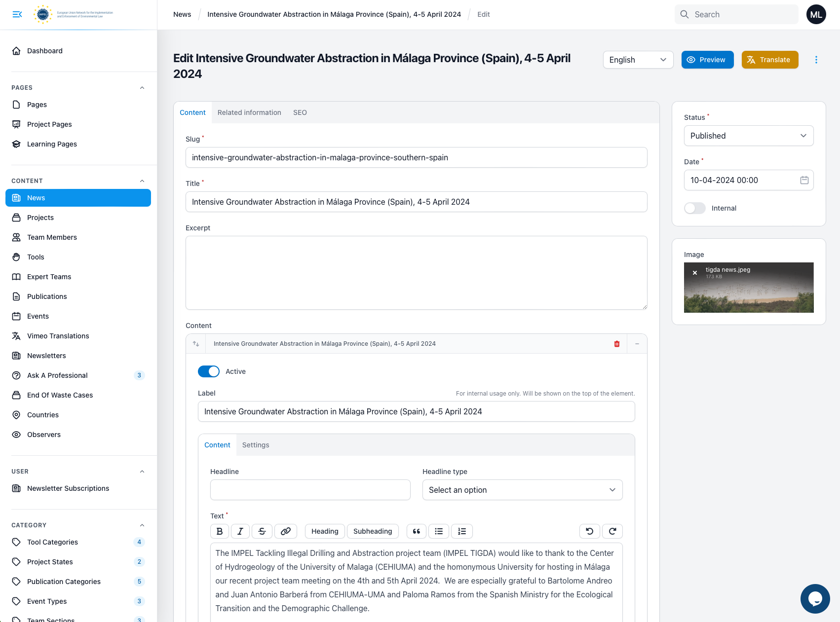This screenshot has height=622, width=840.
Task: Open Ask A Professional in sidebar
Action: pyautogui.click(x=78, y=375)
